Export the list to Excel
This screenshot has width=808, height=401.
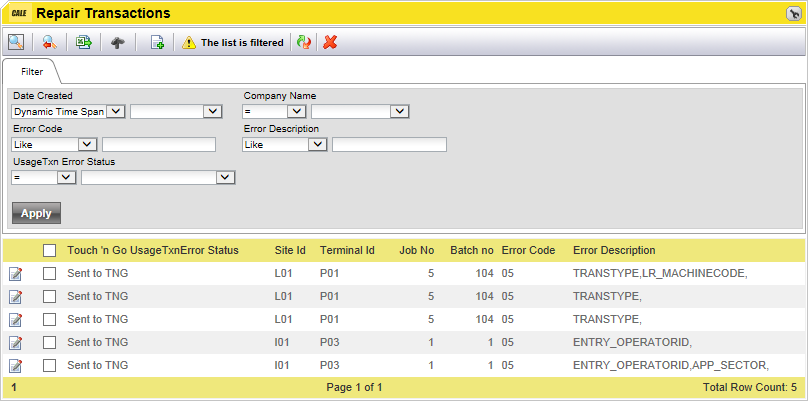83,43
